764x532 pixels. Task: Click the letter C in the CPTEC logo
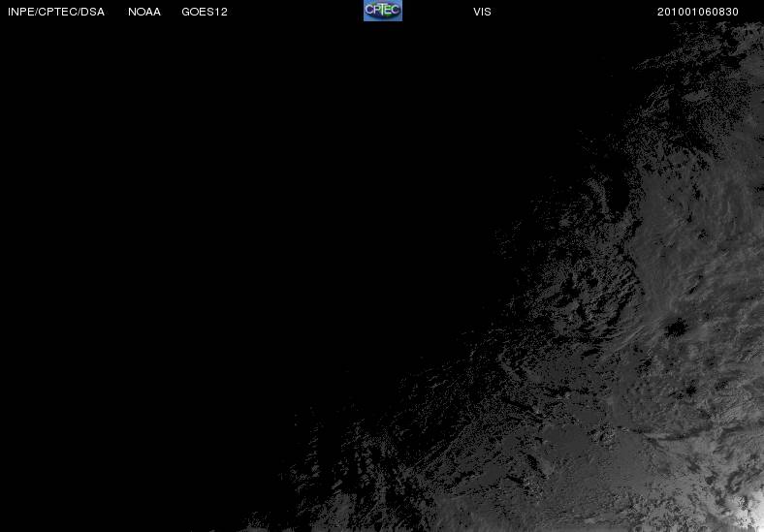pos(369,10)
